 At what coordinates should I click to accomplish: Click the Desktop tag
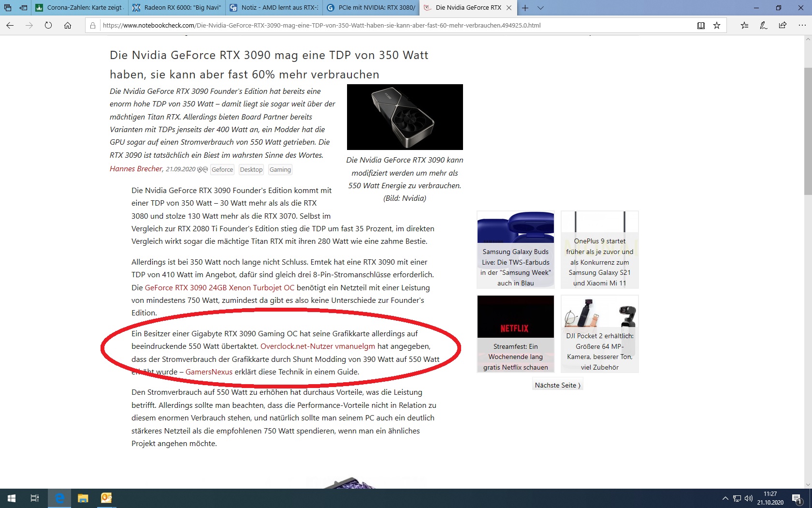[251, 169]
